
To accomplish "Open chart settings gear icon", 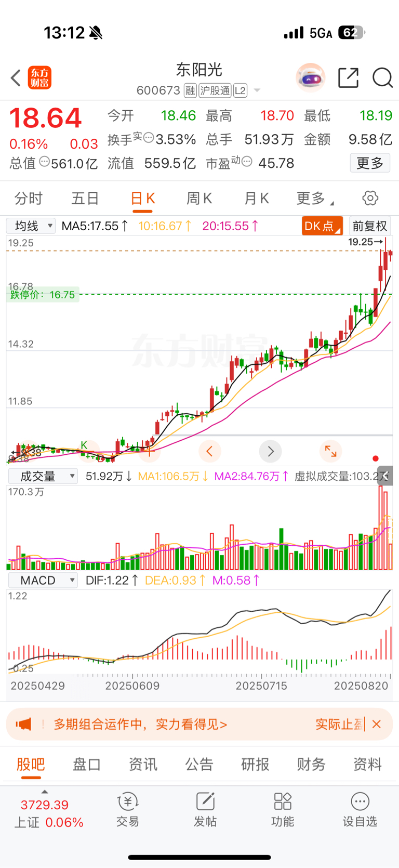I will (x=370, y=198).
